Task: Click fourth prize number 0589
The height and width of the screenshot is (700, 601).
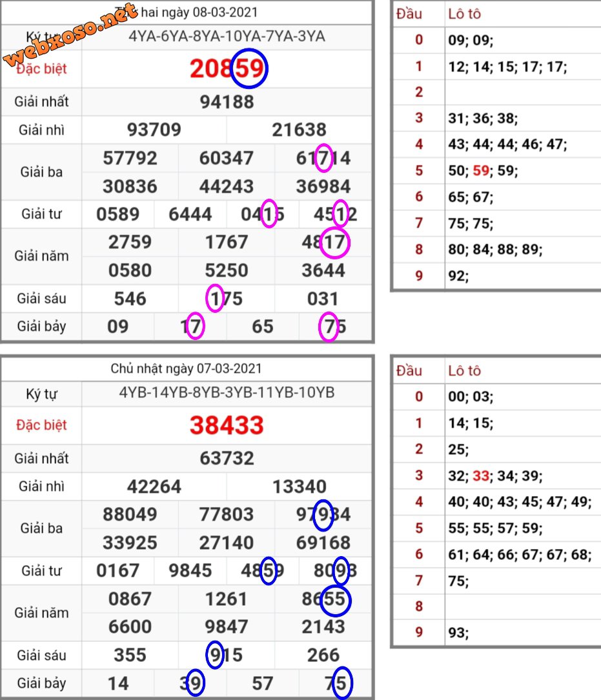Action: [x=118, y=214]
